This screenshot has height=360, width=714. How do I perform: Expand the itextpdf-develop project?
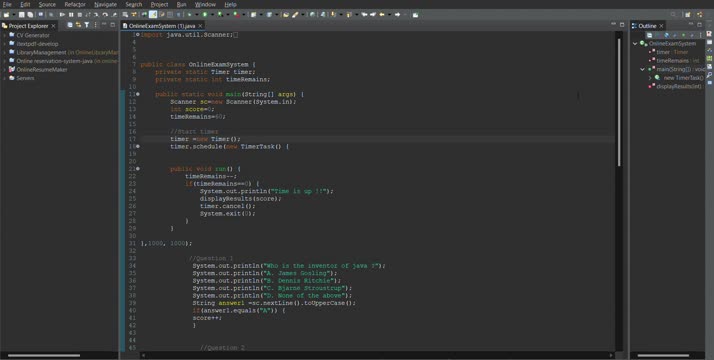point(5,44)
